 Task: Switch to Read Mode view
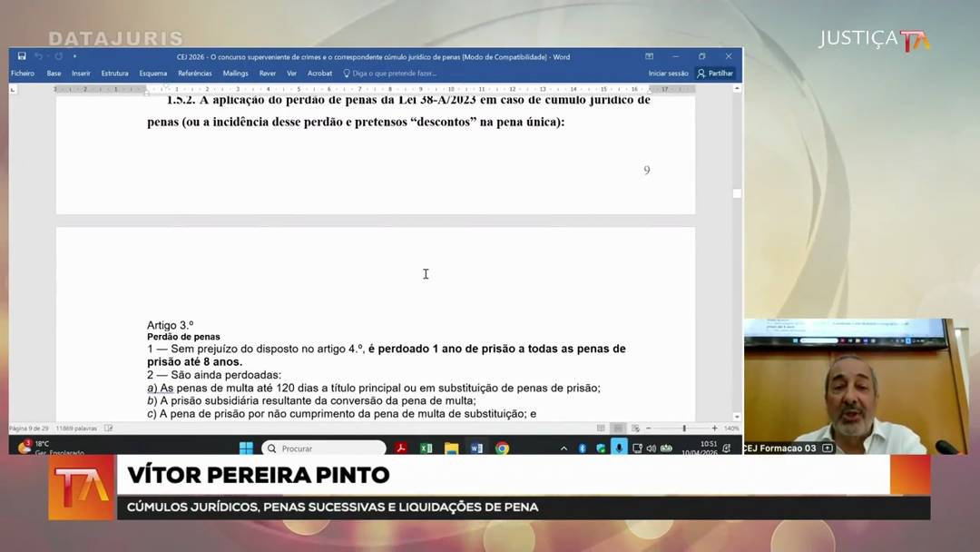(601, 429)
